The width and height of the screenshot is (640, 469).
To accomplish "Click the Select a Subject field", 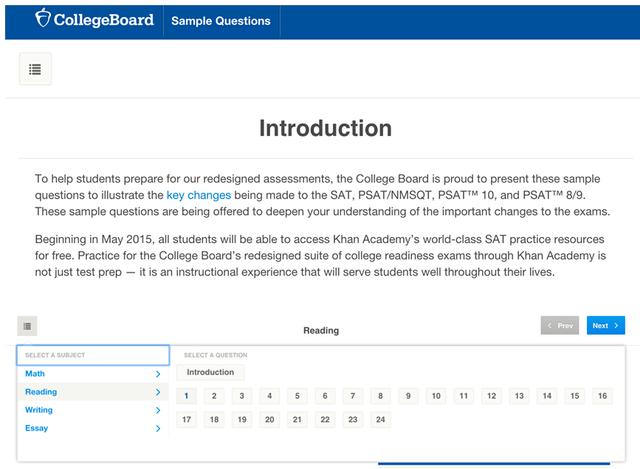I will pyautogui.click(x=93, y=355).
